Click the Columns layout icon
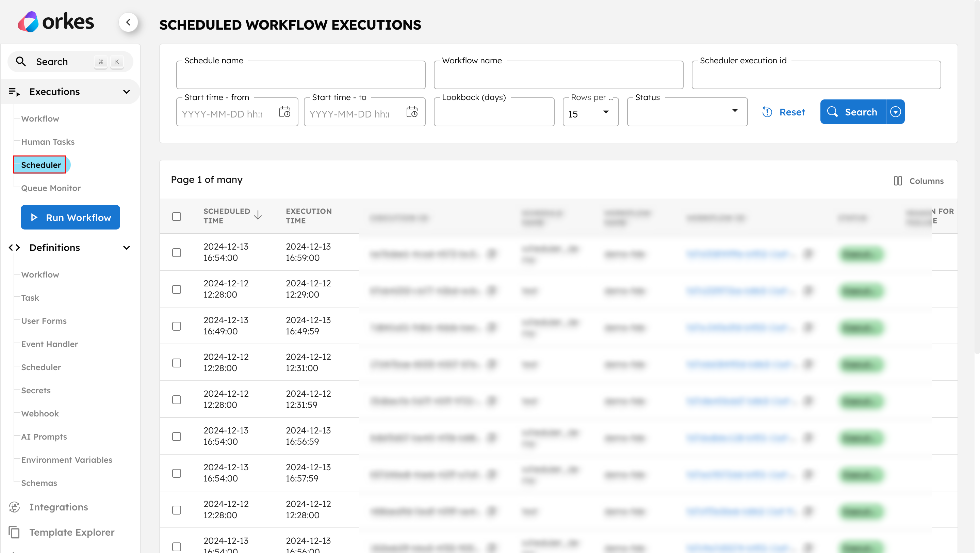 point(897,181)
